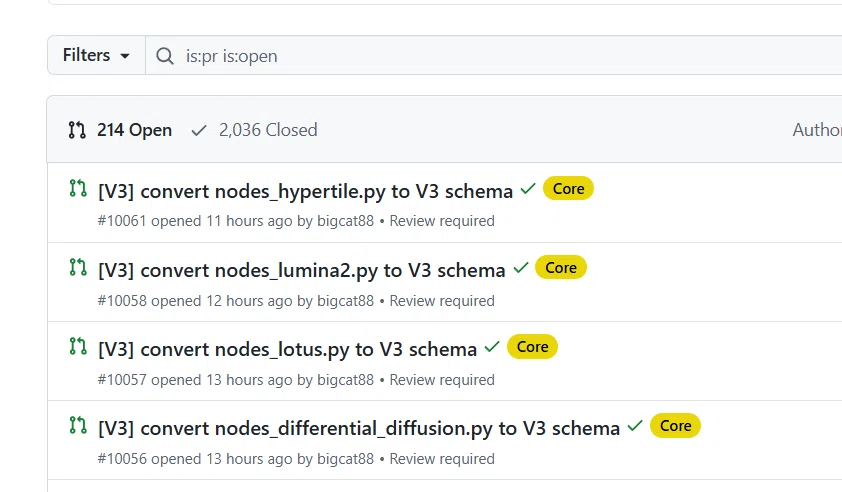Click green check status on differential_diffusion PR
Screen dimensions: 842x492
tap(635, 425)
